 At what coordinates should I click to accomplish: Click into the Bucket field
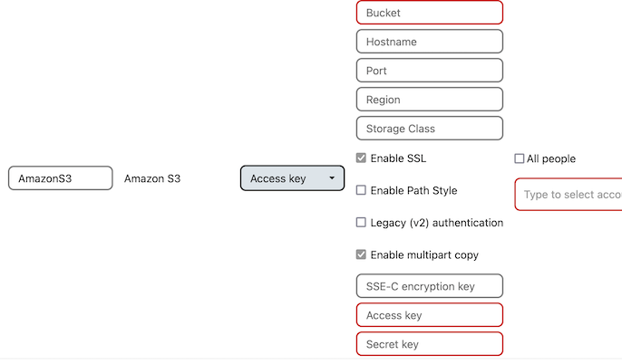click(x=429, y=13)
